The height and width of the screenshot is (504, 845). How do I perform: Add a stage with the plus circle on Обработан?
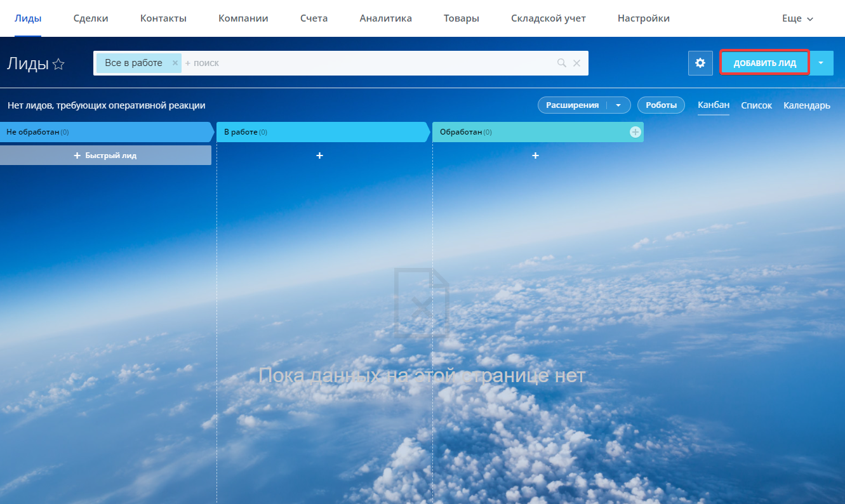tap(635, 132)
